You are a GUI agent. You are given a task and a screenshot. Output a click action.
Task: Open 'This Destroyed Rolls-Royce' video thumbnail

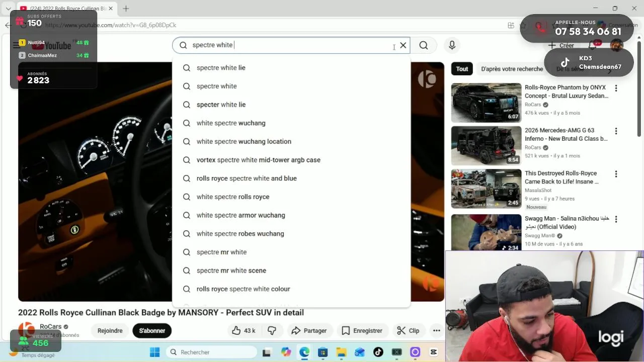point(486,189)
